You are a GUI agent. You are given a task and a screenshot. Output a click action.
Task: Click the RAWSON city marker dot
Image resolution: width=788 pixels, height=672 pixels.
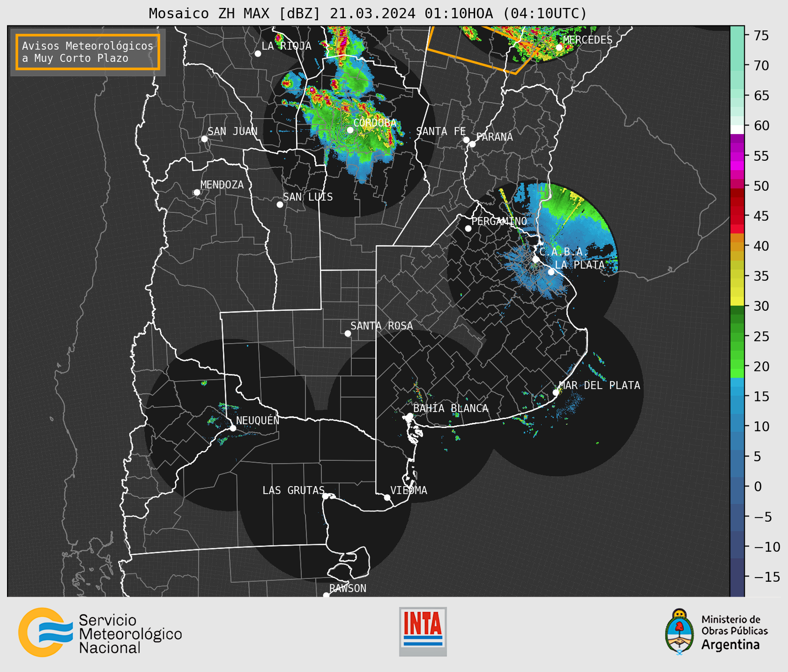326,595
